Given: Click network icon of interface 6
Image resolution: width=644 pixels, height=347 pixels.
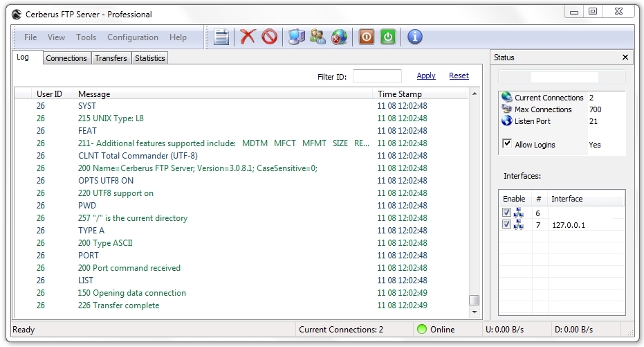Looking at the screenshot, I should point(519,213).
